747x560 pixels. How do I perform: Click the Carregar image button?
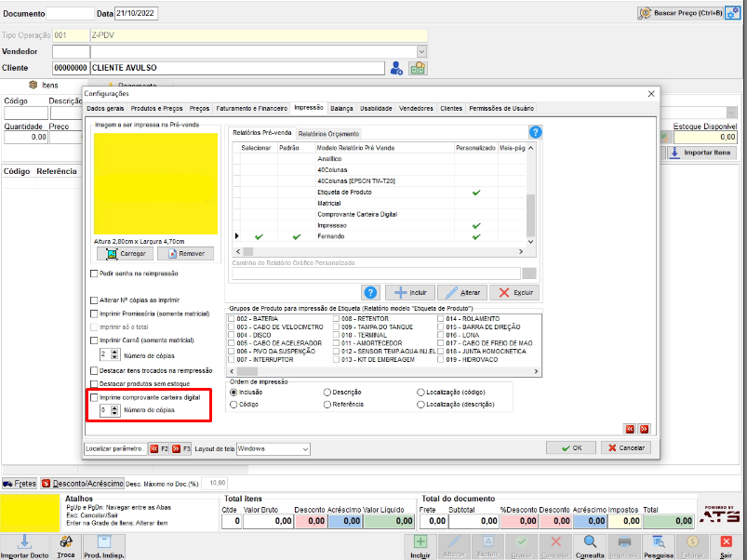tap(126, 254)
